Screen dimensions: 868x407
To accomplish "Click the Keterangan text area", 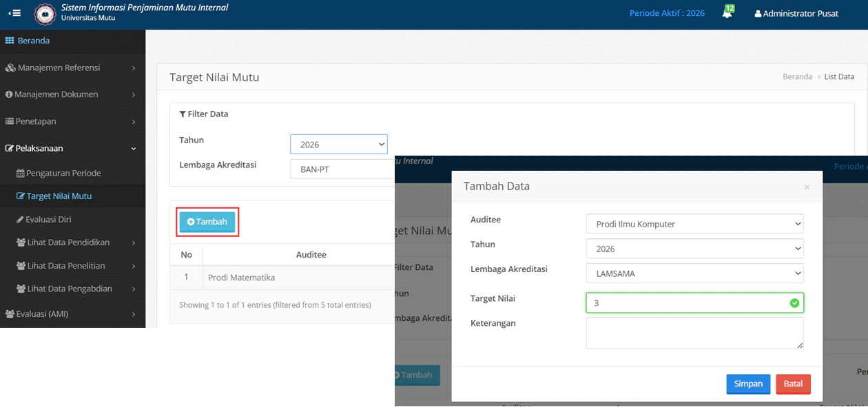I will tap(694, 333).
